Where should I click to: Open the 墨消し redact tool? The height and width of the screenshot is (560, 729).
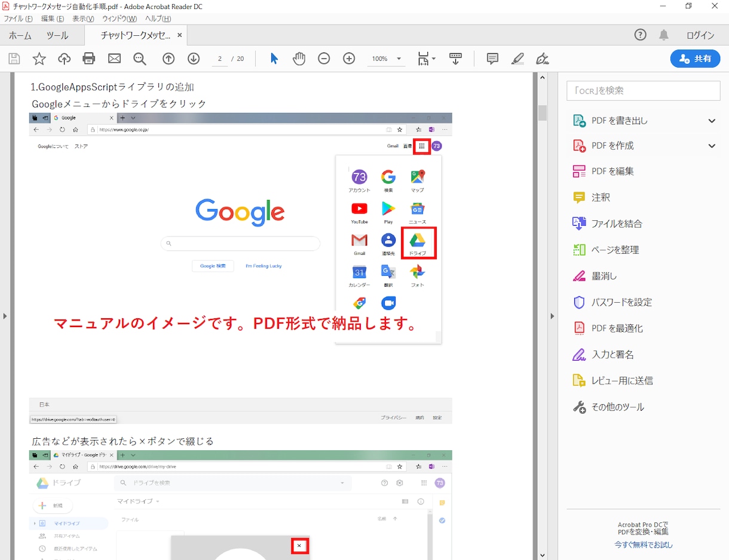[x=595, y=276]
